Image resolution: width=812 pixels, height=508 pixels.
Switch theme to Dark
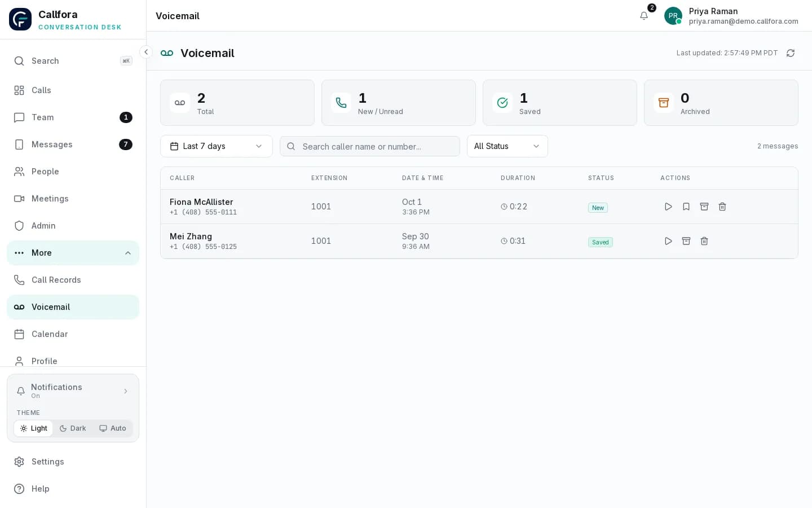tap(73, 428)
